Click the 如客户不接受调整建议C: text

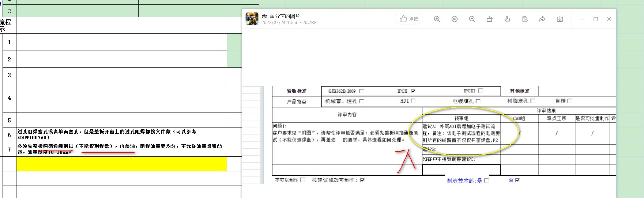449,159
